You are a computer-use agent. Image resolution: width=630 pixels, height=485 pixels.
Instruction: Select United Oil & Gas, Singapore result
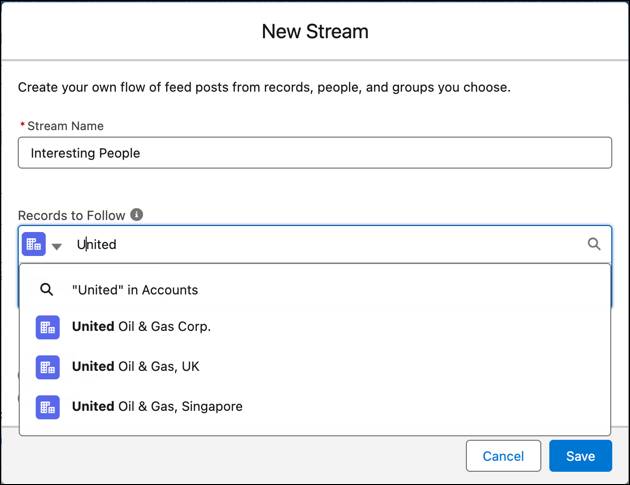(x=157, y=407)
